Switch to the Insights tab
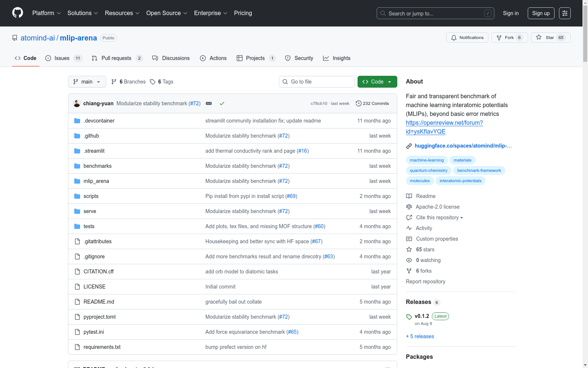588x368 pixels. coord(337,58)
